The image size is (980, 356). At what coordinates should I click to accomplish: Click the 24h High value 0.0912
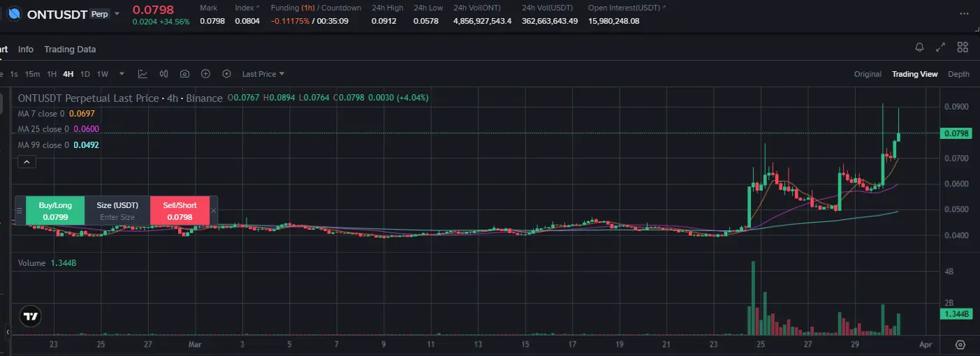(385, 21)
